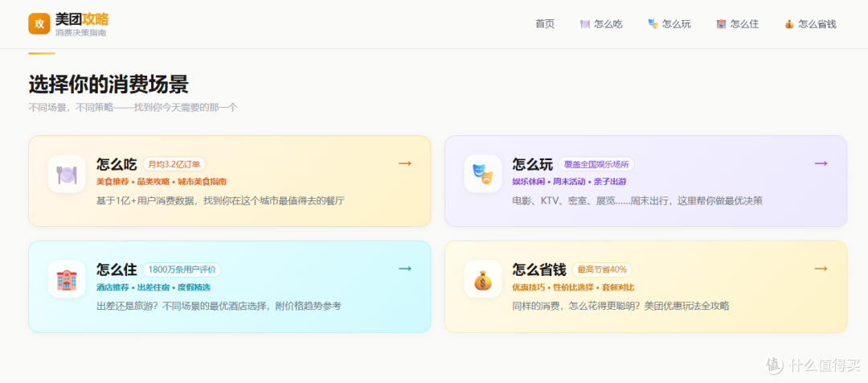Click the 最高节省40% badge
The height and width of the screenshot is (383, 868).
[x=602, y=270]
